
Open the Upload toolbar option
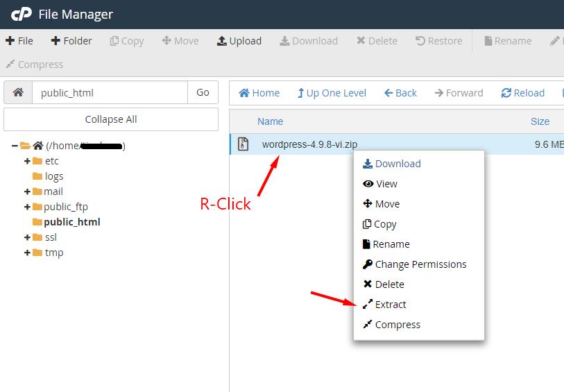tap(239, 41)
